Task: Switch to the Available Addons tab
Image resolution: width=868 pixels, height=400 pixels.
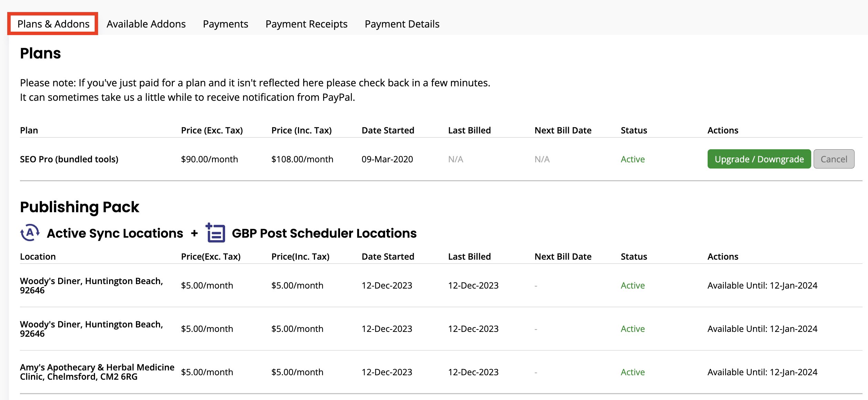Action: click(x=146, y=24)
